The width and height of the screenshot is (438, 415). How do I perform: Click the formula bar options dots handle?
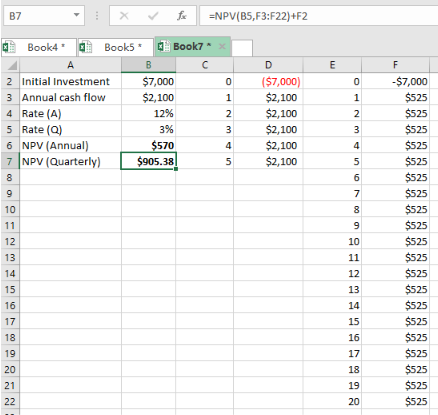(x=97, y=16)
